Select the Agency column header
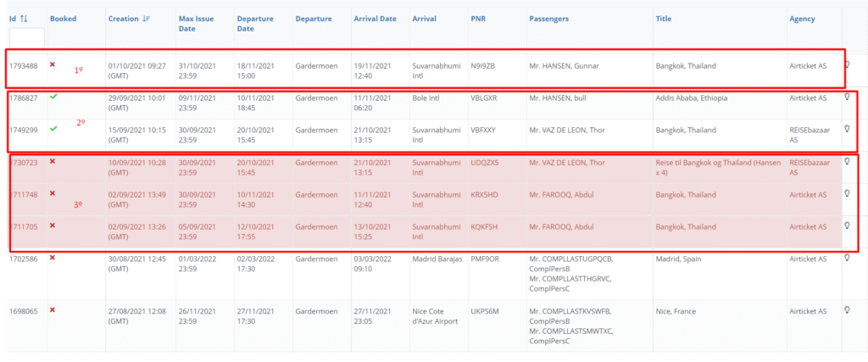The height and width of the screenshot is (362, 868). tap(802, 18)
